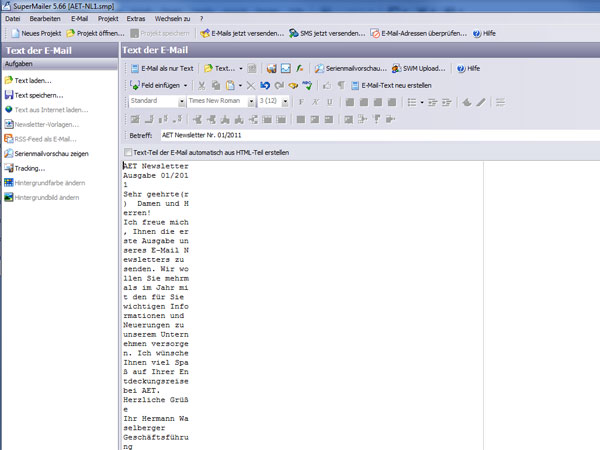This screenshot has width=600, height=450.
Task: Open the question mark help menu
Action: pos(202,18)
